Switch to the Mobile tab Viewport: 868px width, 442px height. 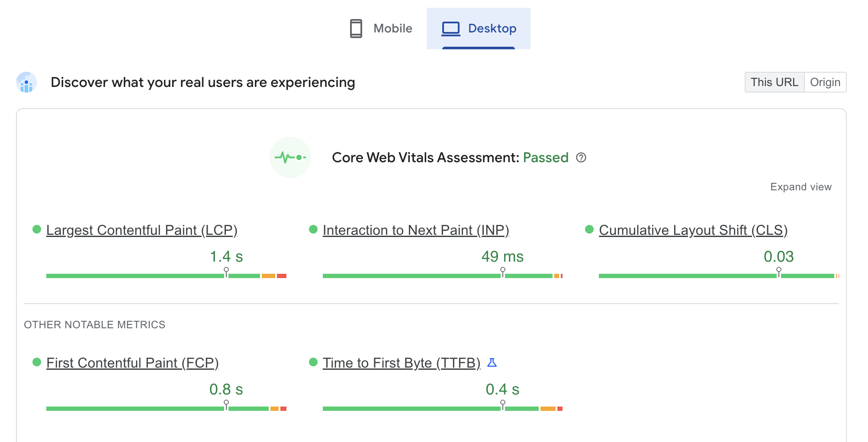(381, 29)
